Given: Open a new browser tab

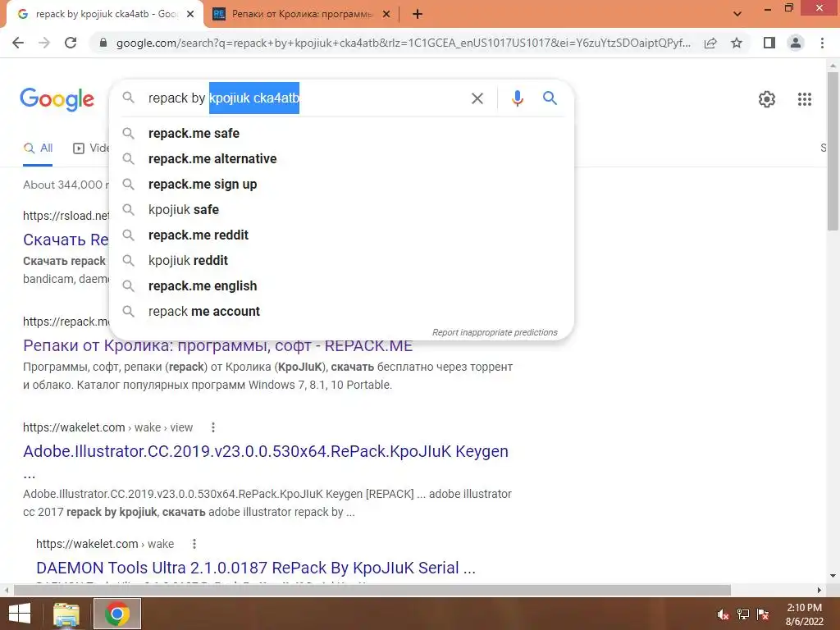Looking at the screenshot, I should (418, 15).
